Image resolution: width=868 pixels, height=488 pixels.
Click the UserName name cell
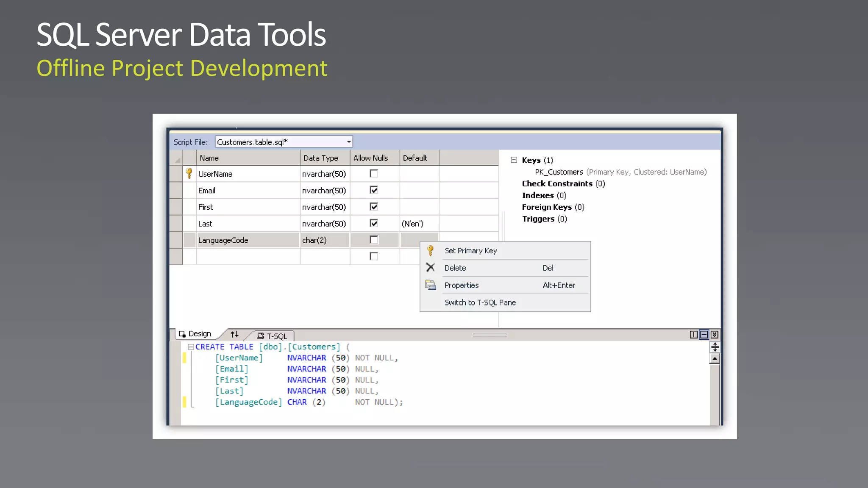click(248, 174)
